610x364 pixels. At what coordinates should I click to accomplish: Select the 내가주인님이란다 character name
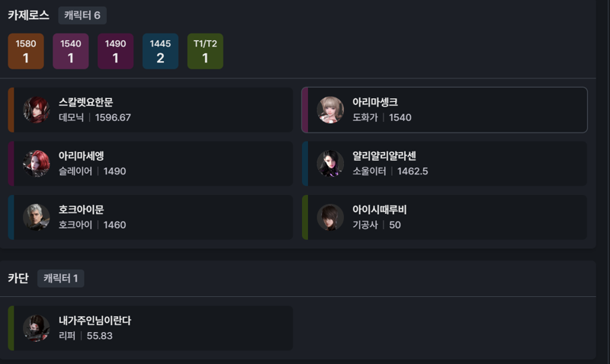(x=95, y=321)
